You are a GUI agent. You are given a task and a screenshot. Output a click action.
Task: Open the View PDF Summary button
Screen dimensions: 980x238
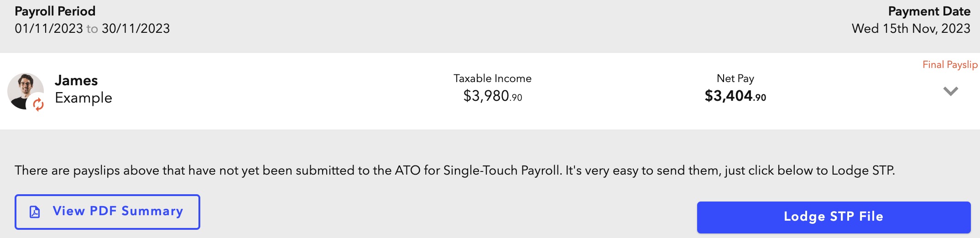108,212
